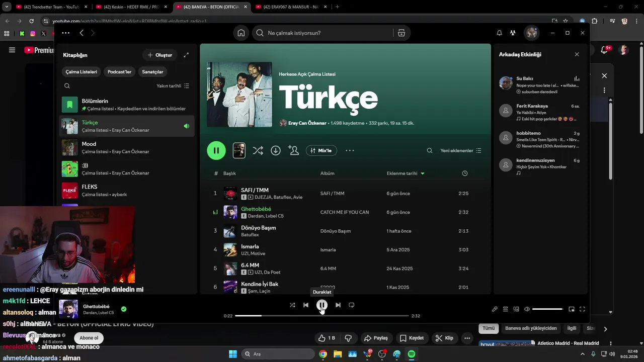Search within the Türkçe playlist

pyautogui.click(x=429, y=150)
